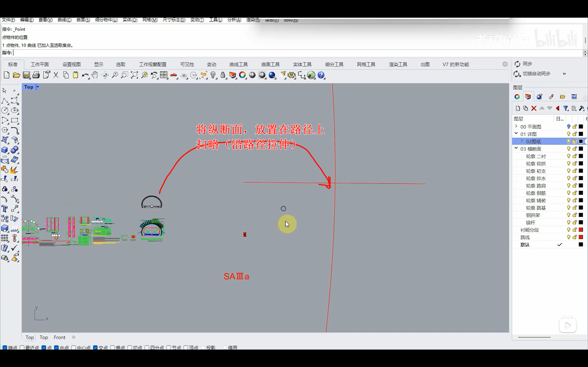Click red delete layer X icon
The height and width of the screenshot is (367, 588).
pyautogui.click(x=534, y=108)
